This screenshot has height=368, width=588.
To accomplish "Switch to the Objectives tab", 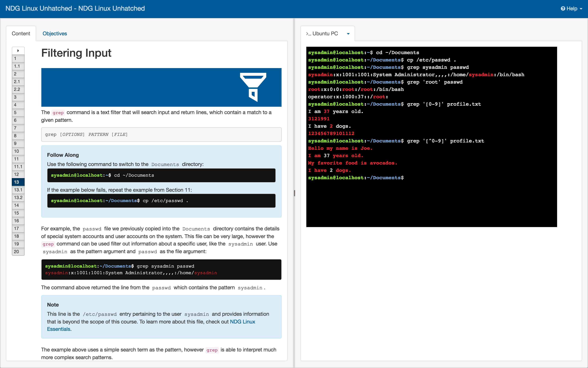I will 54,34.
